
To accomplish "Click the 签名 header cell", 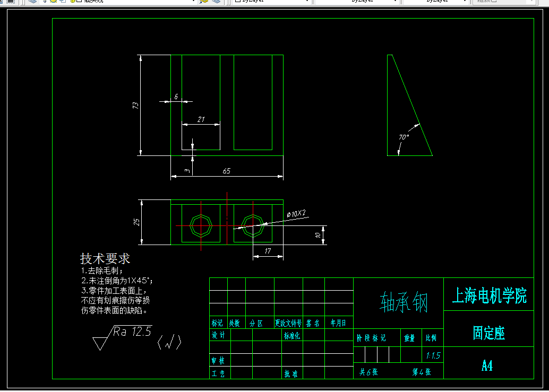I will [x=313, y=323].
